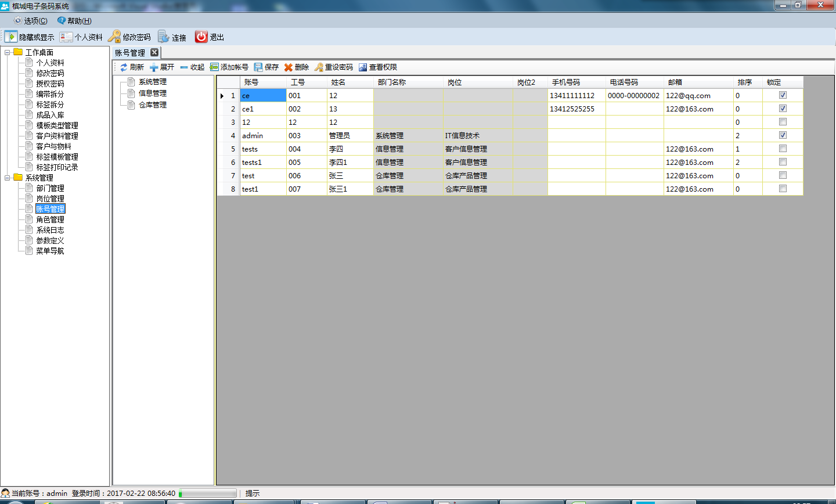
Task: Click the Refresh (刷新) toolbar icon
Action: (x=124, y=67)
